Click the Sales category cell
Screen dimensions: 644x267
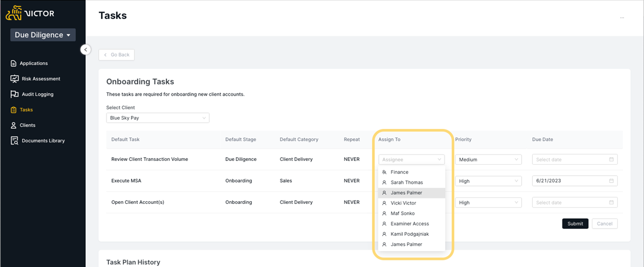click(x=286, y=181)
